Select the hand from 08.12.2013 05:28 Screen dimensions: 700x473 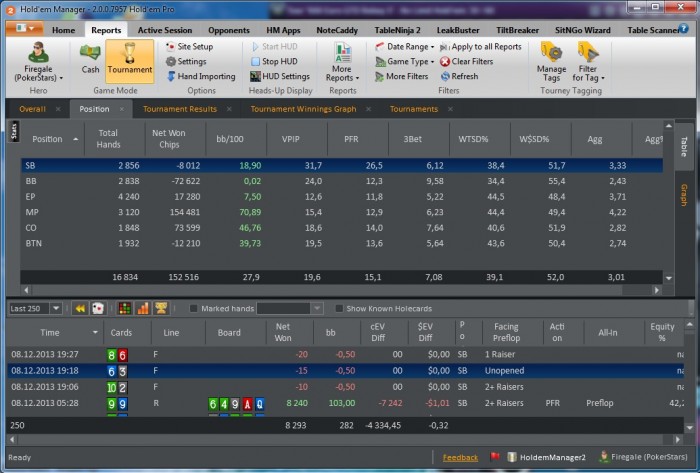tap(345, 403)
